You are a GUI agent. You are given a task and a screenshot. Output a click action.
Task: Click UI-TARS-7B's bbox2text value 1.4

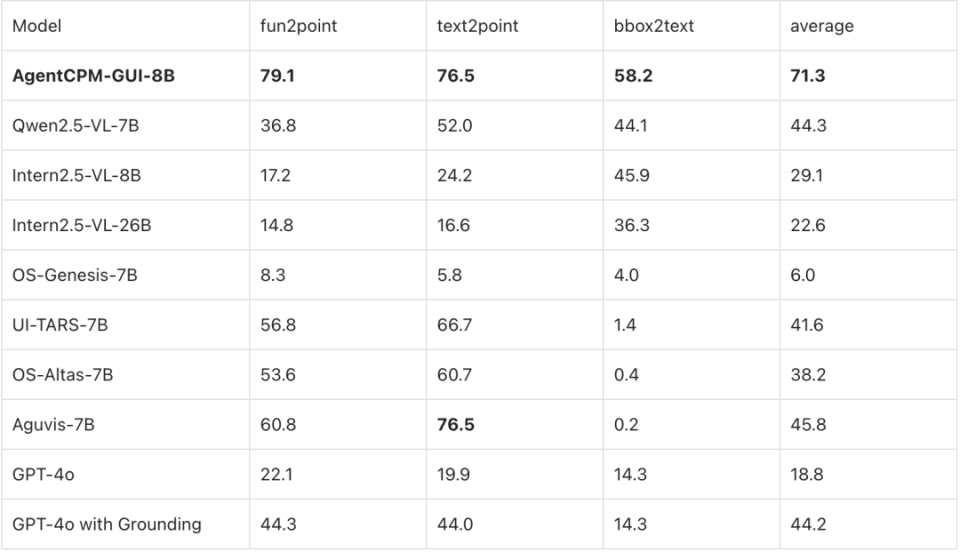tap(625, 325)
